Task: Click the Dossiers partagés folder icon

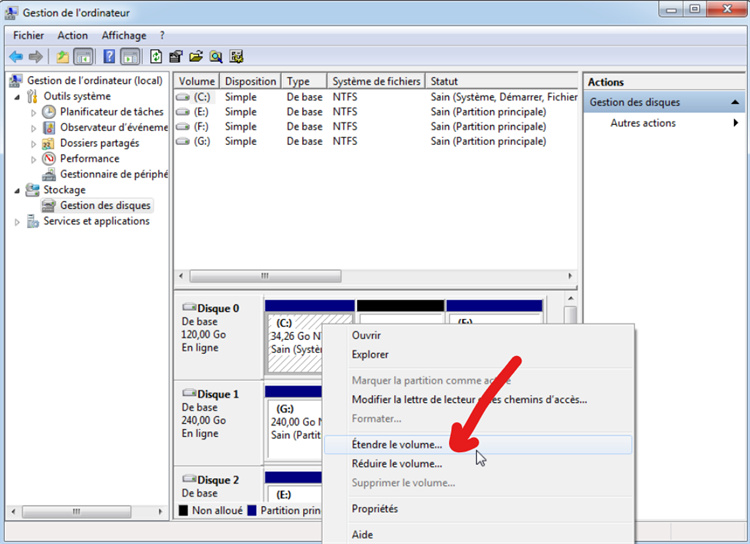Action: (x=48, y=144)
